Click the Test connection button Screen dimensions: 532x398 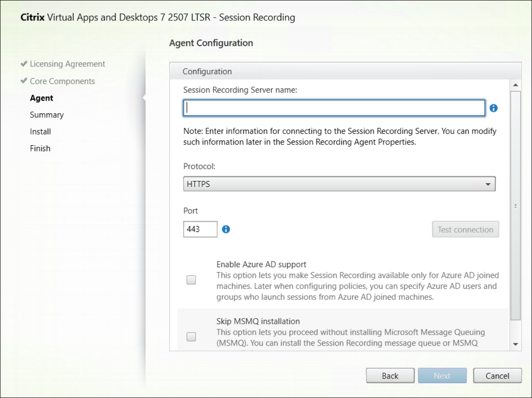[465, 229]
